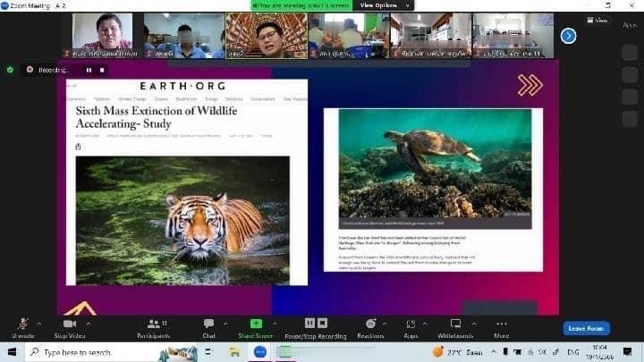
Task: Click the Pause/Stop Recording toolbar button
Action: click(x=315, y=325)
